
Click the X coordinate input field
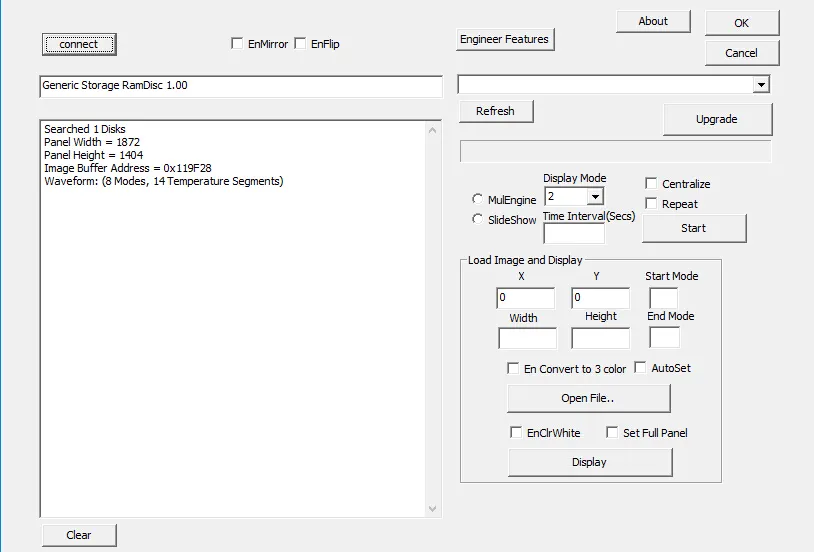click(525, 298)
